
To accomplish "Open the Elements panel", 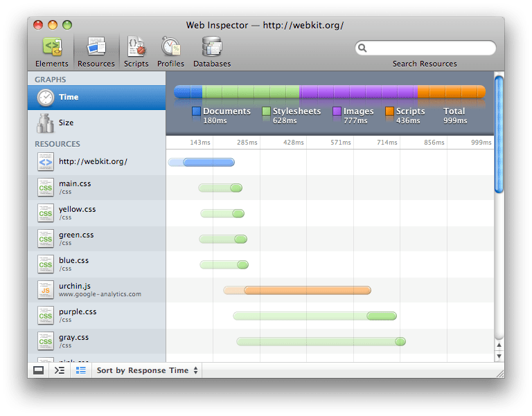I will pyautogui.click(x=51, y=52).
